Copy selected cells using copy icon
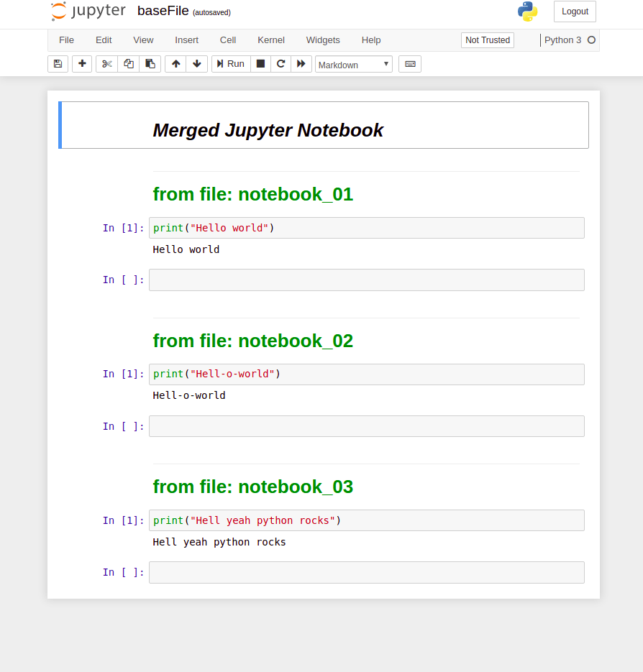 (128, 64)
